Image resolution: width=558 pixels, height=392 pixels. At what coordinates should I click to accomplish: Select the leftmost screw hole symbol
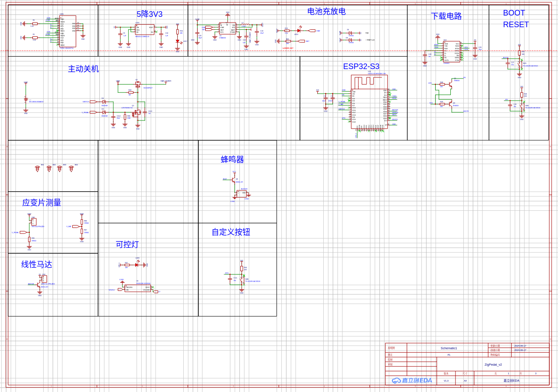pos(37,169)
